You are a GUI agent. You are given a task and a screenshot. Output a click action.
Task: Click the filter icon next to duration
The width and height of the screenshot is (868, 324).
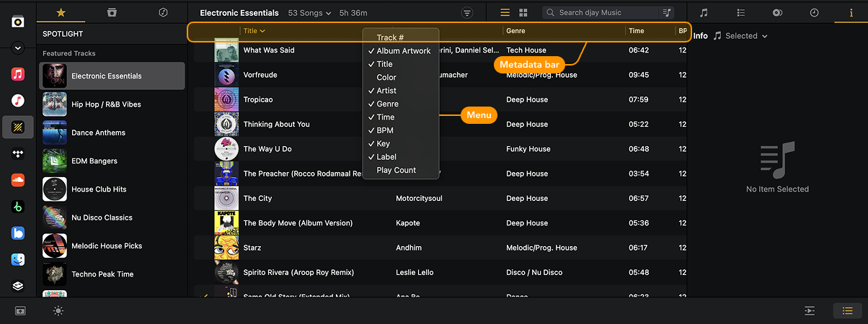pyautogui.click(x=467, y=13)
